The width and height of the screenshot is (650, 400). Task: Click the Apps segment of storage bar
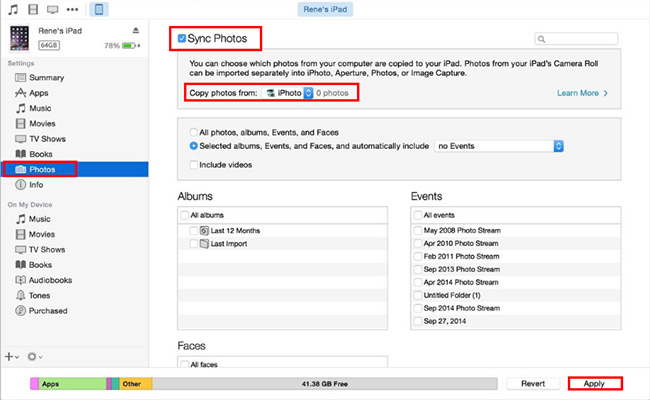click(x=73, y=384)
